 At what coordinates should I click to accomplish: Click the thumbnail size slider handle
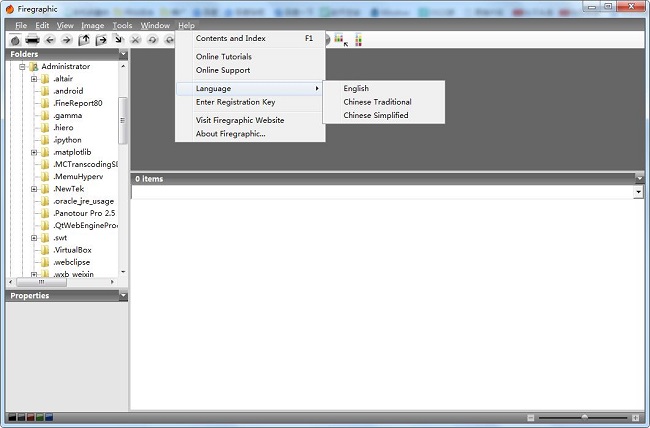[585, 417]
